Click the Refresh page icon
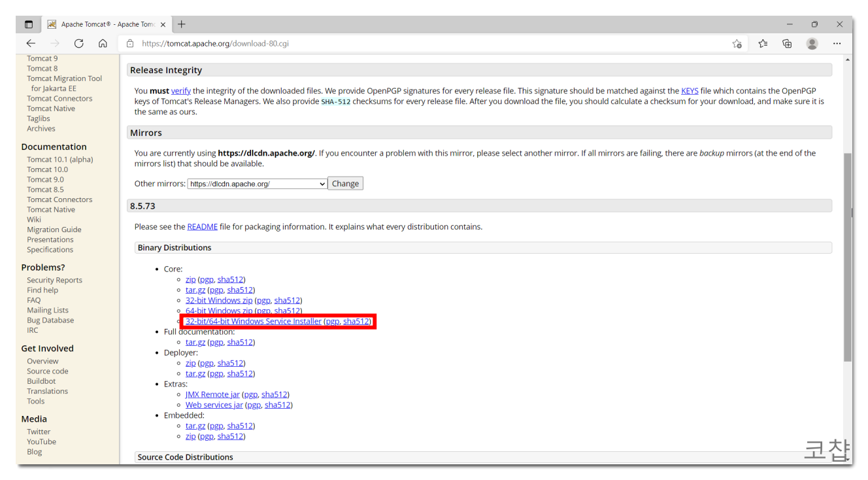Viewport: 868px width, 480px height. [x=79, y=44]
